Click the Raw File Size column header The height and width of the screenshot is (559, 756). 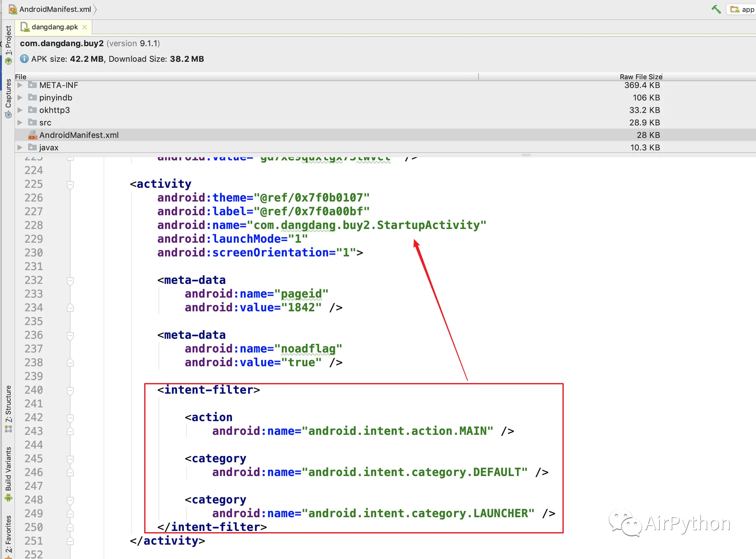(x=640, y=77)
